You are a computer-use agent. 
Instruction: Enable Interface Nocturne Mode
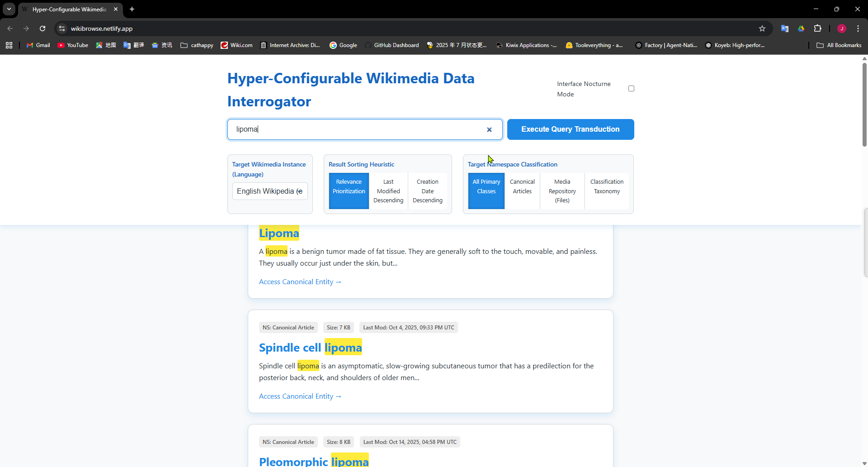point(631,88)
